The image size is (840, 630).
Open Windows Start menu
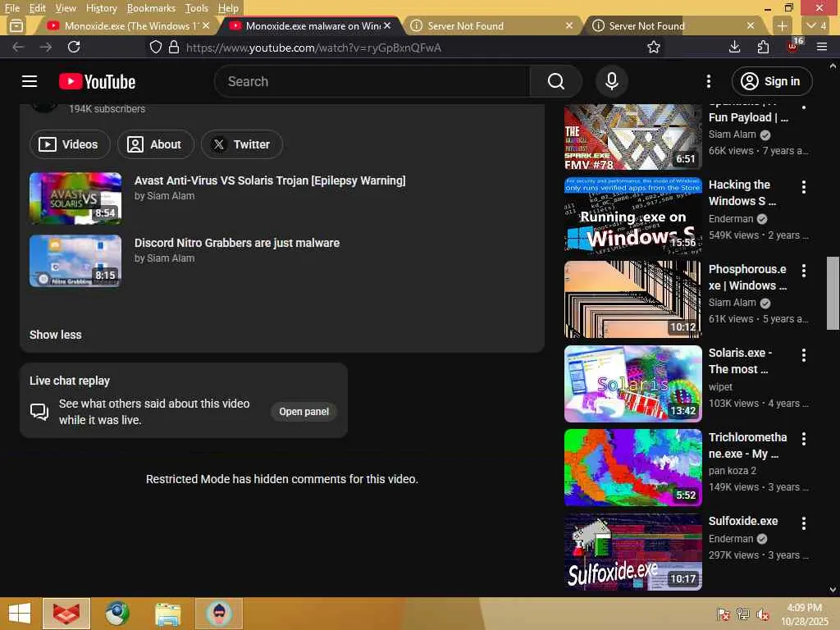point(20,614)
